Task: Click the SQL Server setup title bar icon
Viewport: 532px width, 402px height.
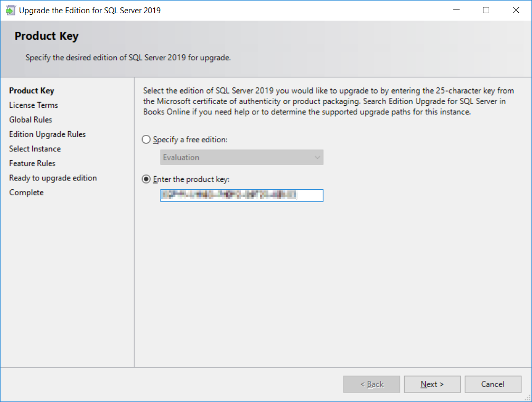Action: point(10,10)
